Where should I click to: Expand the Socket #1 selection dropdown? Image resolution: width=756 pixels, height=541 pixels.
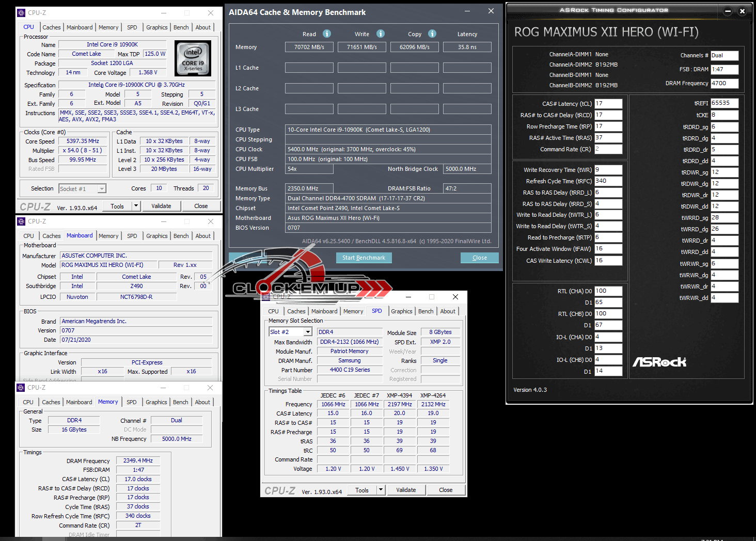(x=102, y=189)
